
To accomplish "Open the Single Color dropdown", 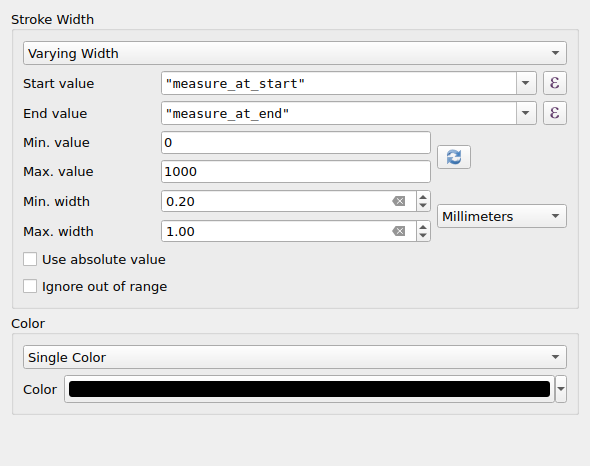I will [295, 357].
